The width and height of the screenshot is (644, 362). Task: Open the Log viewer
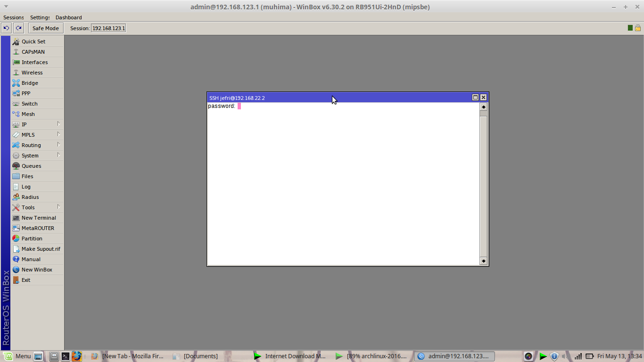tap(37, 187)
